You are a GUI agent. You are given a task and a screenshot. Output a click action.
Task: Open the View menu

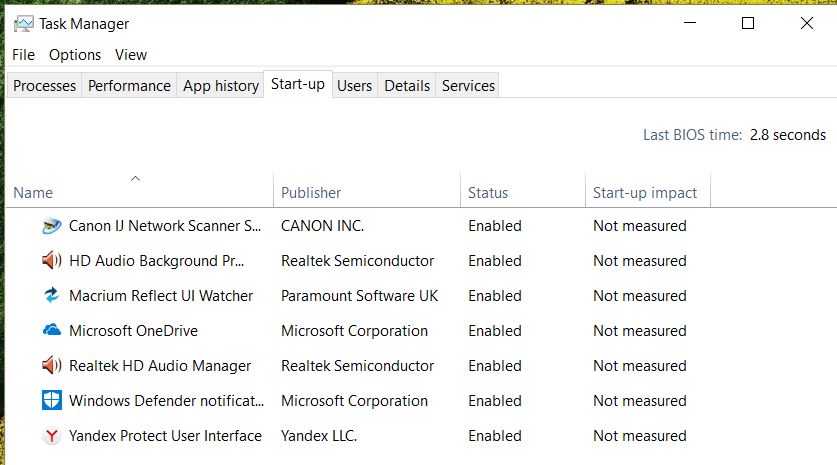(x=131, y=55)
